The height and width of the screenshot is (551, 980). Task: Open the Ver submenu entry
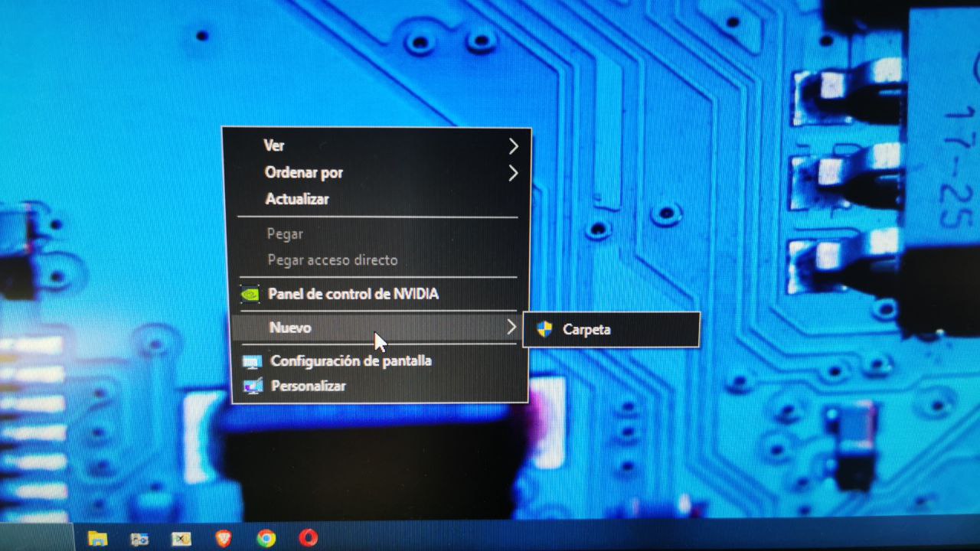[x=377, y=145]
